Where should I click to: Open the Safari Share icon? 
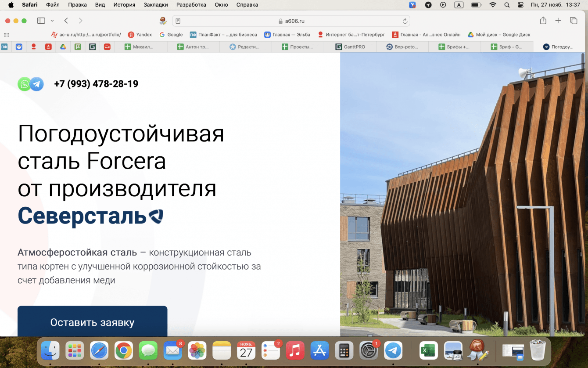(x=543, y=21)
